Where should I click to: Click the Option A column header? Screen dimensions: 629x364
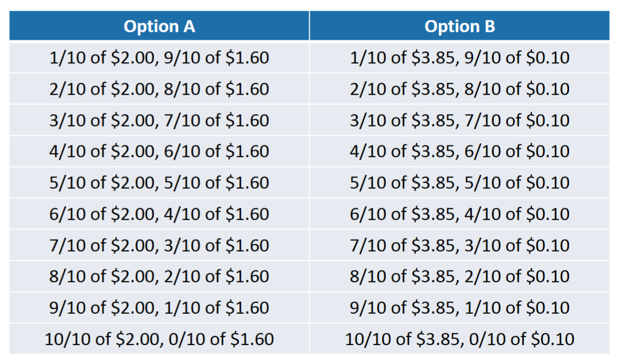[159, 26]
